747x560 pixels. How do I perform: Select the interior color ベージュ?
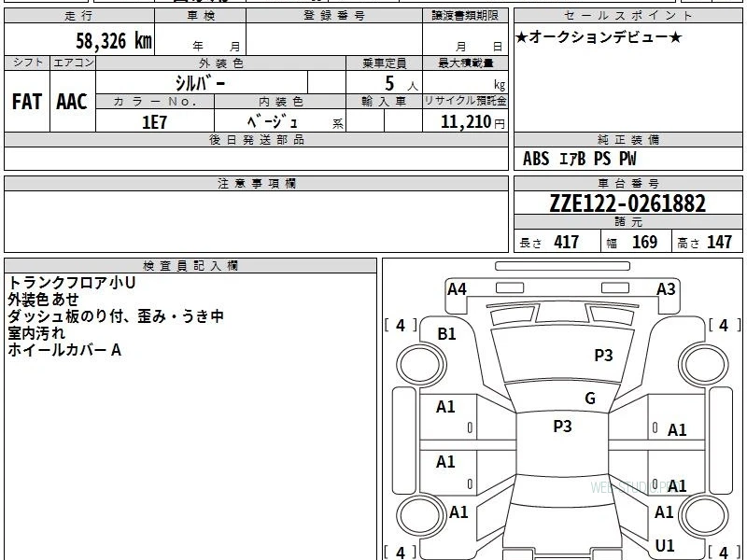tap(272, 121)
